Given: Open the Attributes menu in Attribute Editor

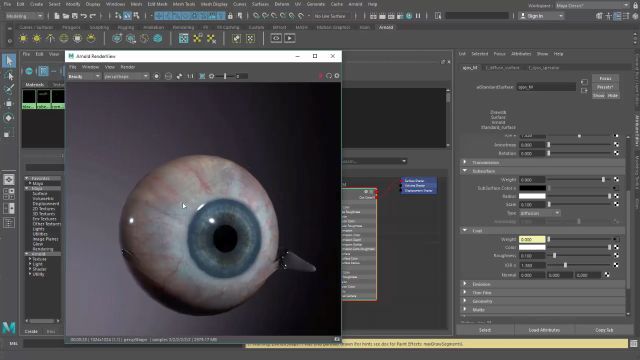Looking at the screenshot, I should point(521,54).
